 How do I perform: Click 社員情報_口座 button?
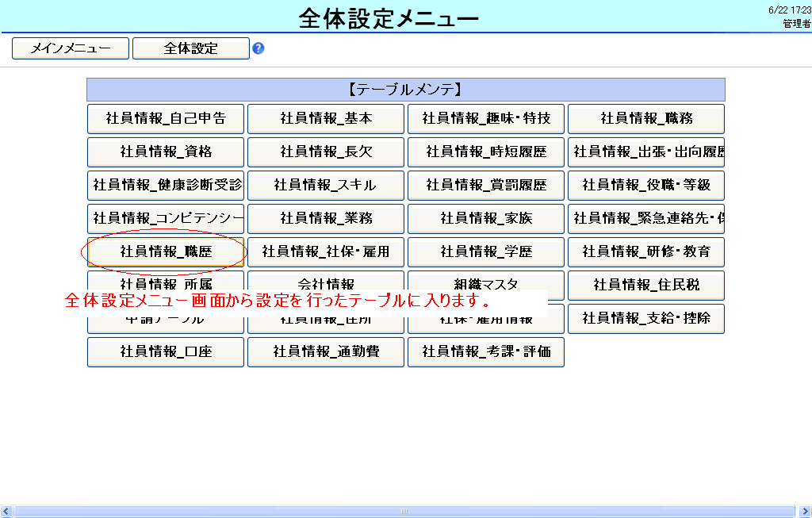coord(166,351)
